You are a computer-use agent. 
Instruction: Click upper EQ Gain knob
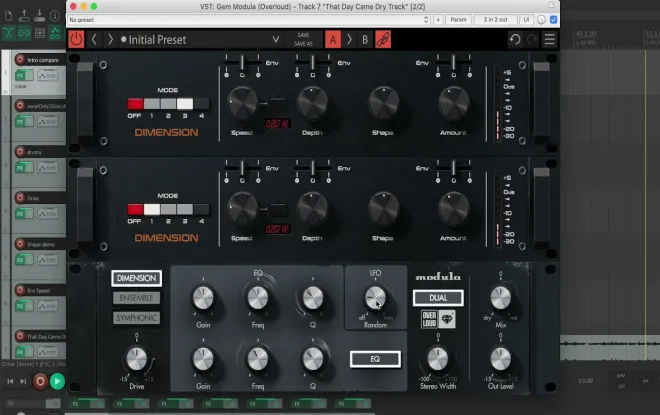[x=203, y=298]
